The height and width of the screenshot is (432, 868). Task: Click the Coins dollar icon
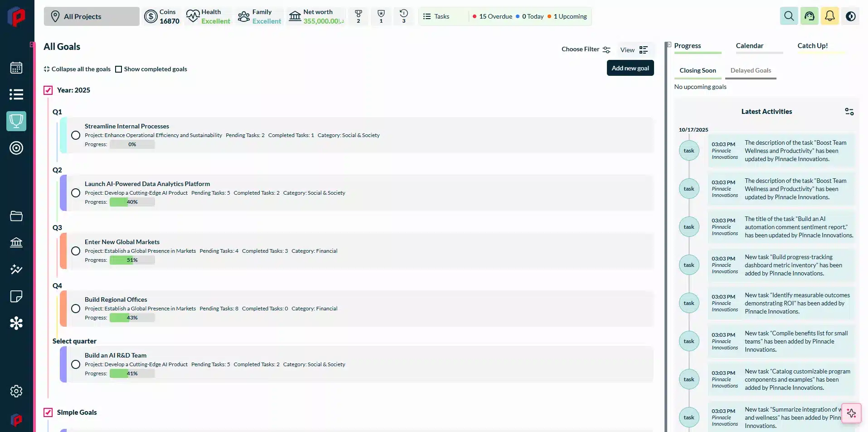(x=151, y=17)
